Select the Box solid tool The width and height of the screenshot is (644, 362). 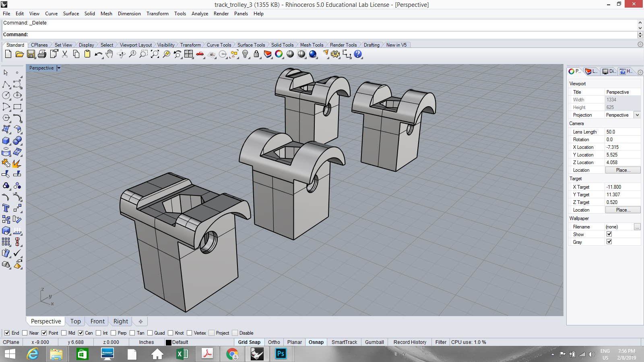pos(6,141)
